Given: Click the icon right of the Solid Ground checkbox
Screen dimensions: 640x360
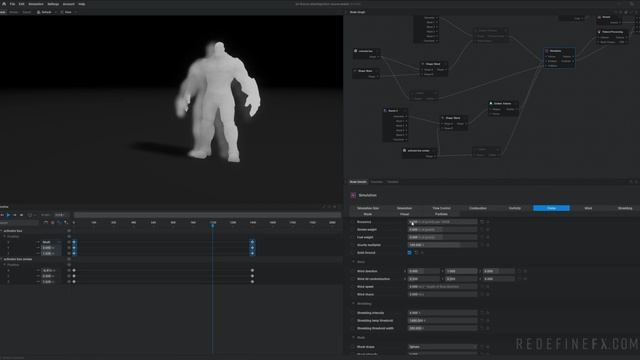Looking at the screenshot, I should click(416, 253).
